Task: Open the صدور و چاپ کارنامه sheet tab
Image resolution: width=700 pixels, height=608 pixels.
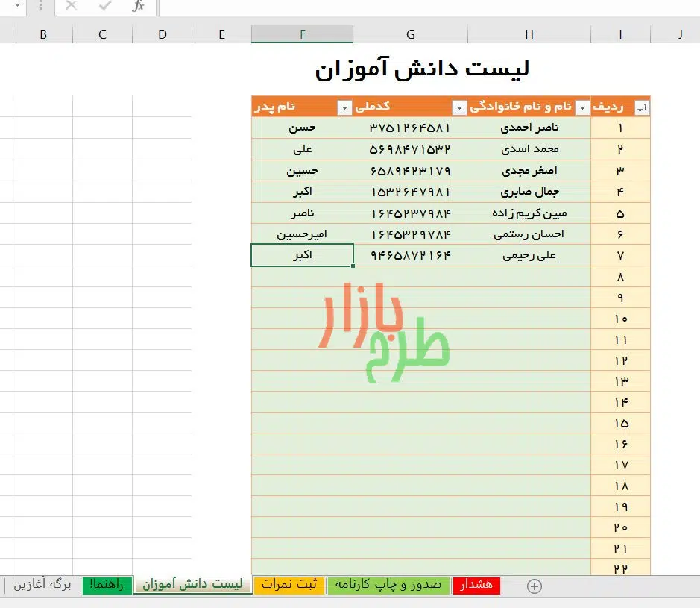Action: point(388,585)
